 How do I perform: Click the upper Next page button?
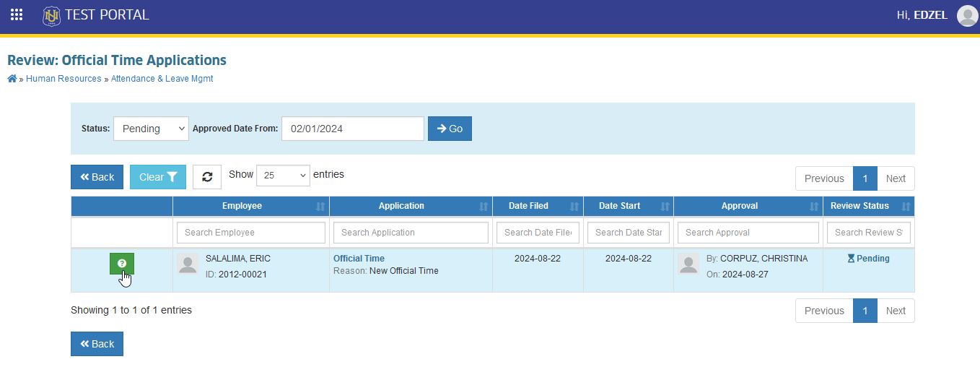click(x=896, y=178)
